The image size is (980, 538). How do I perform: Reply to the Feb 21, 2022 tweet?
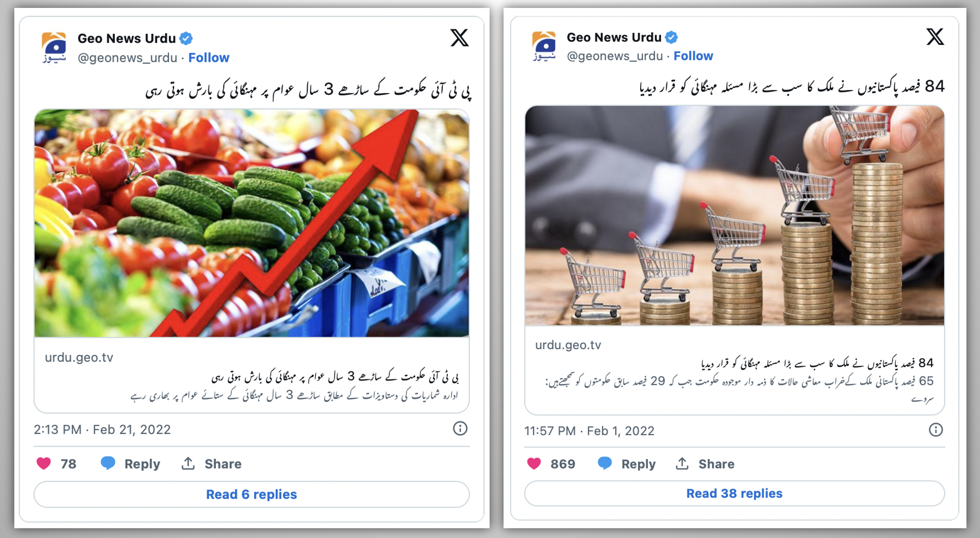(130, 464)
